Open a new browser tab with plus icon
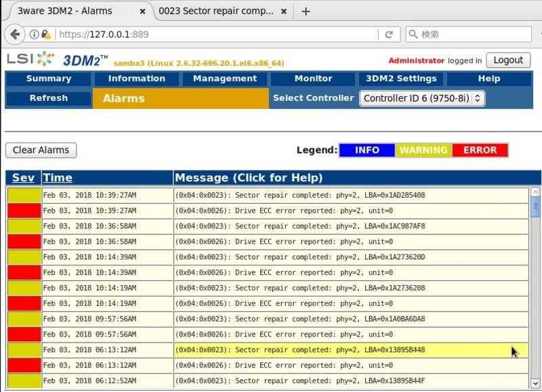 [x=306, y=12]
